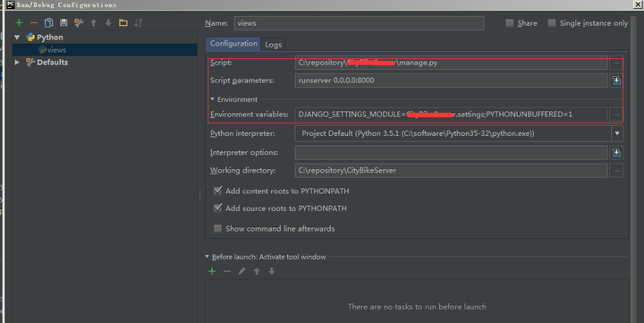This screenshot has width=644, height=323.
Task: Click the Script parameters field
Action: point(451,81)
